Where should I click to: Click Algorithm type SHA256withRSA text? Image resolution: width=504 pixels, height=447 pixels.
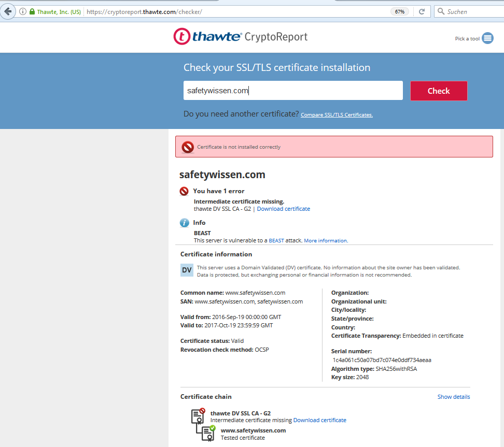(x=374, y=369)
